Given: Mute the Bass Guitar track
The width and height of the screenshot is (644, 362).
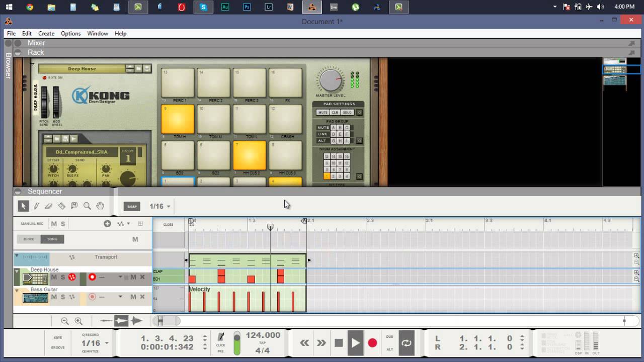Looking at the screenshot, I should 54,297.
